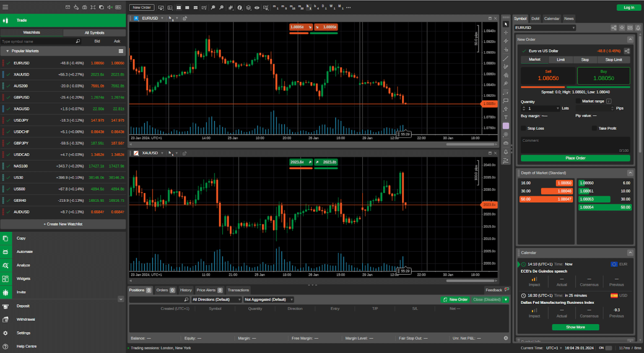The height and width of the screenshot is (353, 644).
Task: Click the purple drawing color swatch
Action: (x=506, y=126)
